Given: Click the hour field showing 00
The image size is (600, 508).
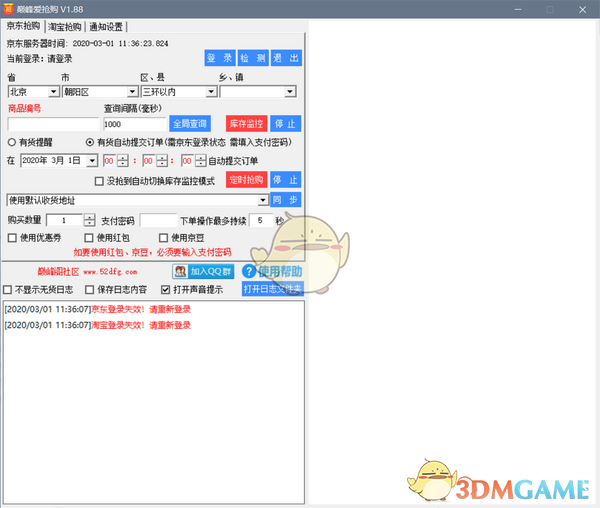Looking at the screenshot, I should click(109, 161).
